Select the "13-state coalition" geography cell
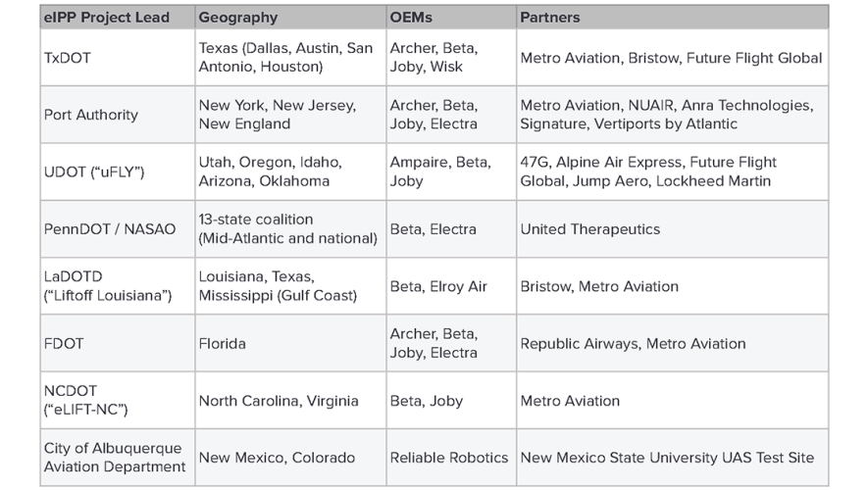This screenshot has width=868, height=490. (287, 229)
